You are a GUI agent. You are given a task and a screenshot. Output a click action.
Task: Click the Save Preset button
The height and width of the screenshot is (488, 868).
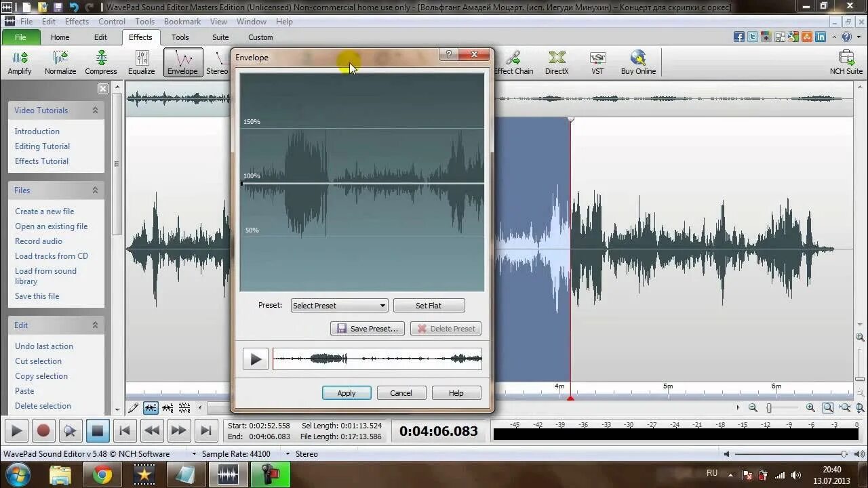[x=368, y=329]
